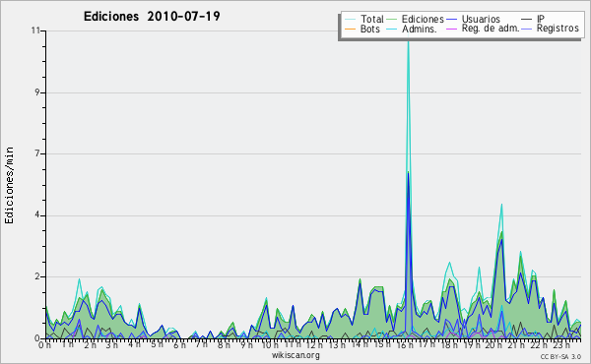Click the "14 h" hour label
Screen dimensions: 591x364
tap(360, 344)
